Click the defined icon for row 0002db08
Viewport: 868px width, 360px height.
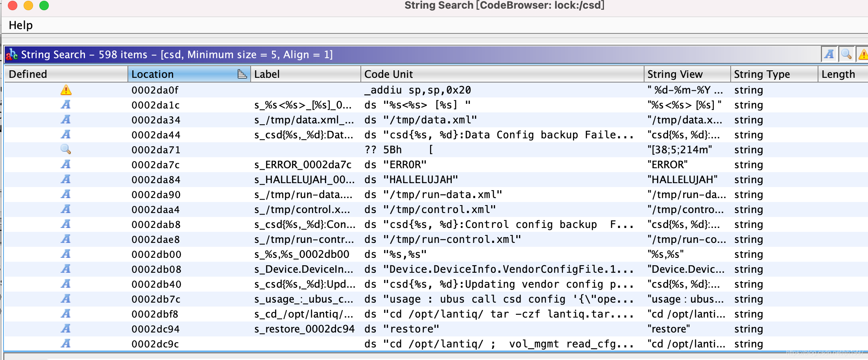pyautogui.click(x=66, y=269)
